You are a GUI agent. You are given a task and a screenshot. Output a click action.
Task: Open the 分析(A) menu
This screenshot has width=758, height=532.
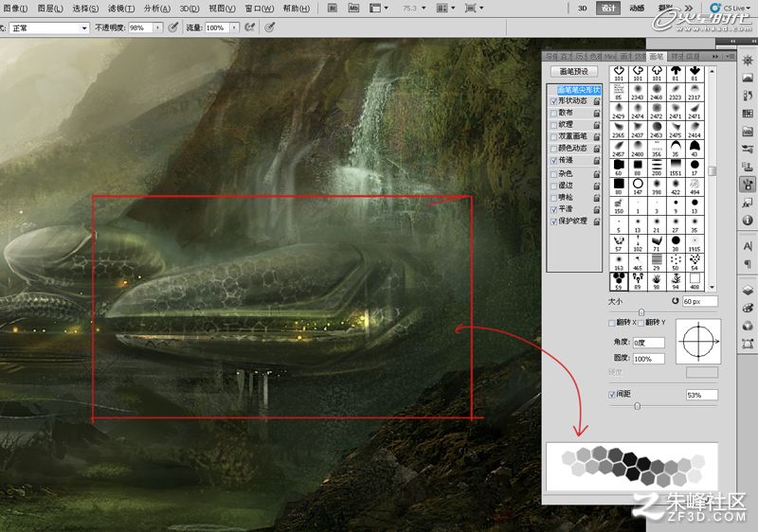[x=156, y=9]
